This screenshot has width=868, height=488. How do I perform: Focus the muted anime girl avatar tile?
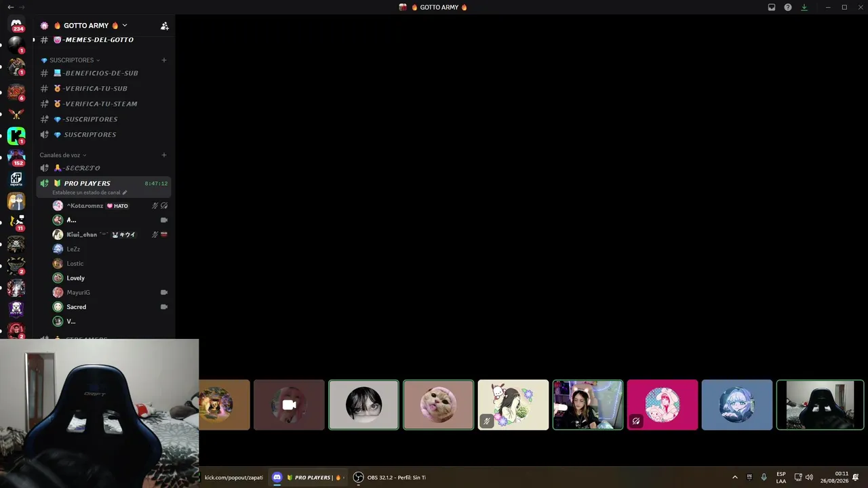[x=513, y=405]
